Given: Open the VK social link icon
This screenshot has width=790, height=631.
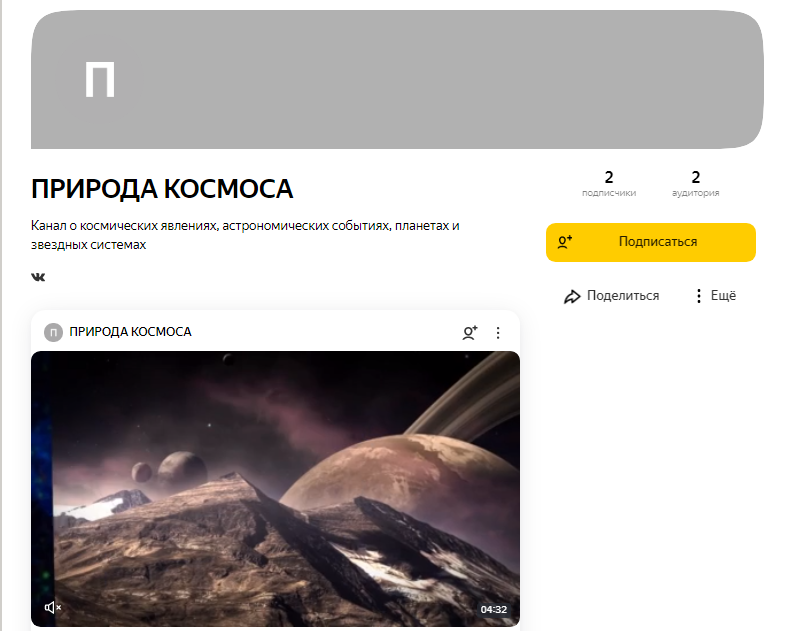Looking at the screenshot, I should tap(38, 277).
